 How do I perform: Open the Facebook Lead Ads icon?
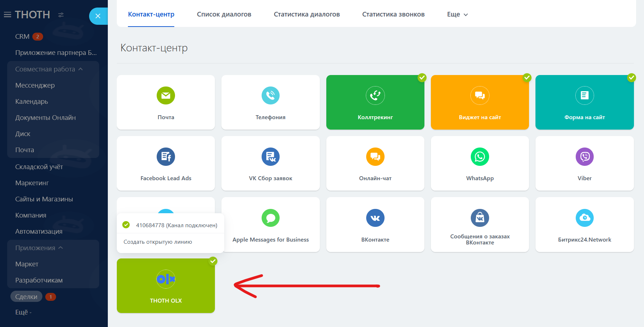tap(166, 157)
